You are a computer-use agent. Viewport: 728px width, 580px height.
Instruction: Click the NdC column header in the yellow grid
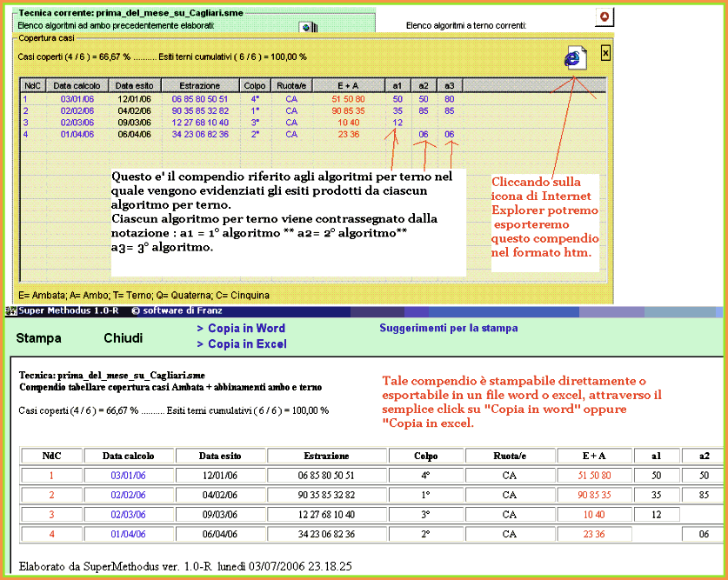(x=32, y=85)
